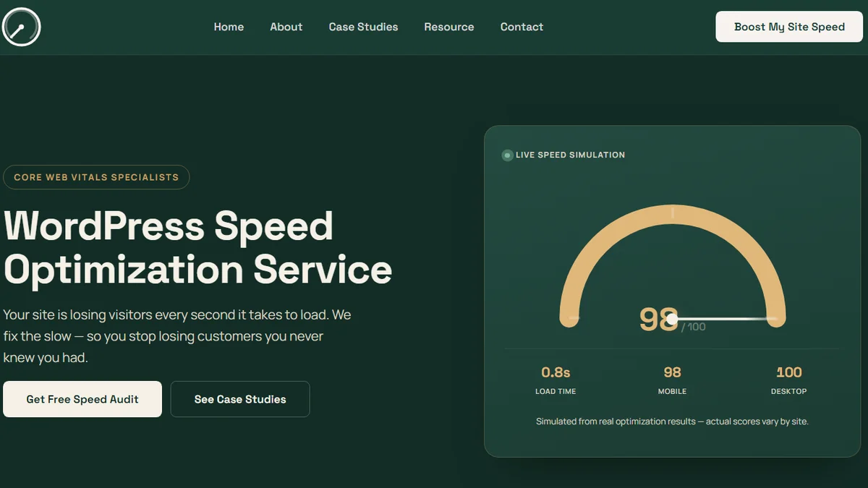This screenshot has height=488, width=868.
Task: Click the gauge needle knob
Action: (672, 319)
